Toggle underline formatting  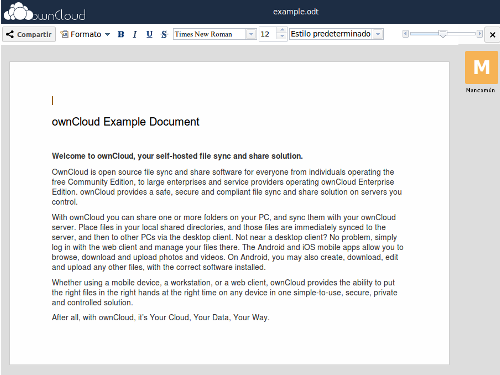coord(149,34)
